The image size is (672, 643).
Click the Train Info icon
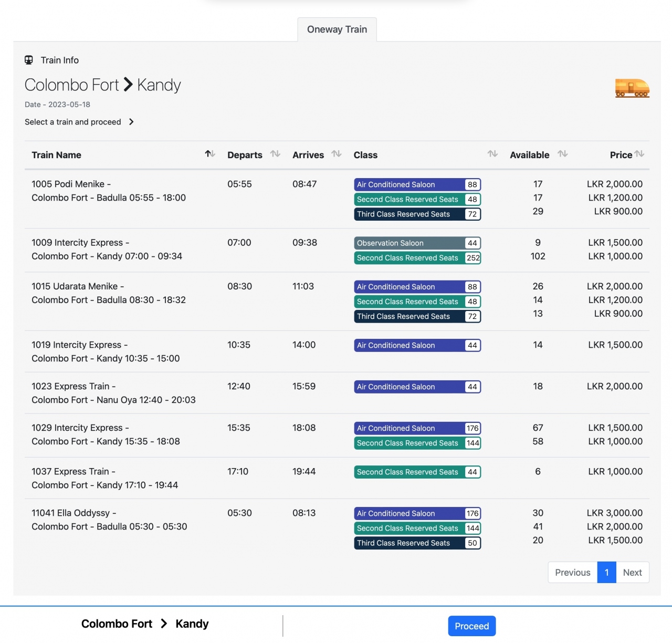point(29,60)
